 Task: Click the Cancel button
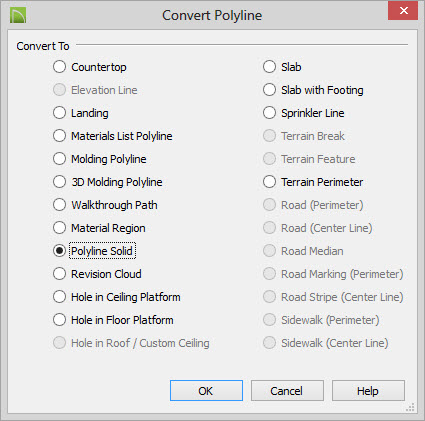287,391
